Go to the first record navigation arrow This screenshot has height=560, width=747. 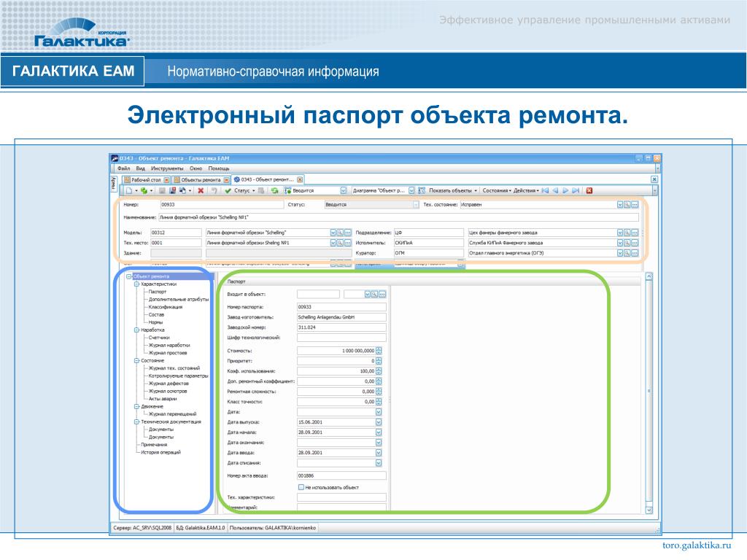coord(545,190)
